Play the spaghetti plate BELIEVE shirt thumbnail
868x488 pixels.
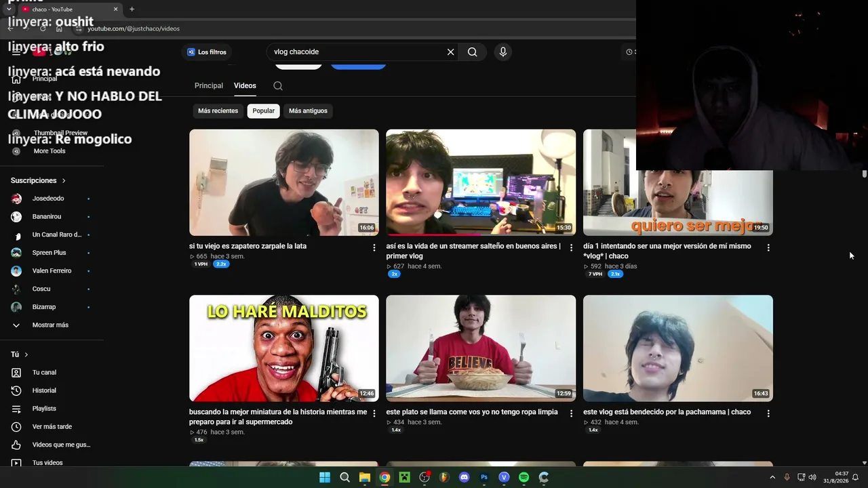pyautogui.click(x=481, y=348)
